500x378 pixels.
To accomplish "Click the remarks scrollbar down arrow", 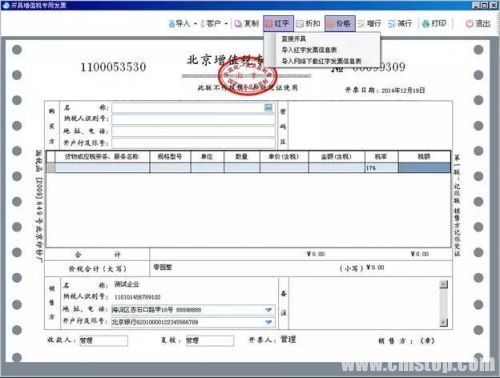I will [444, 323].
